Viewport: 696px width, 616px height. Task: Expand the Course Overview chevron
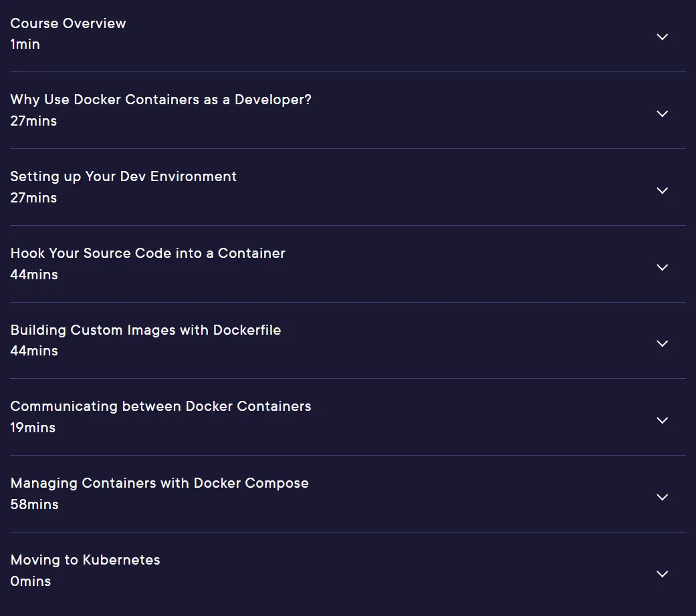663,37
